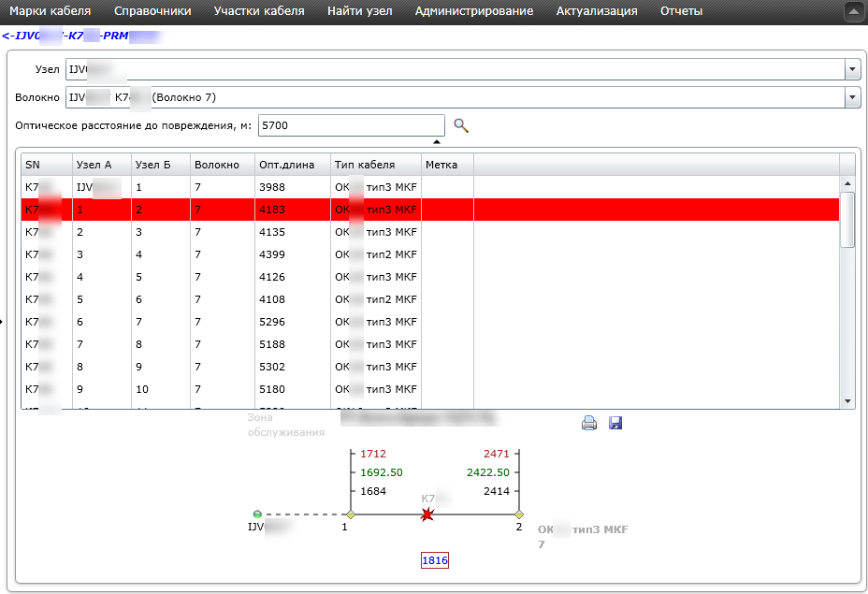Open the Волокно dropdown arrow
This screenshot has width=868, height=594.
click(852, 97)
